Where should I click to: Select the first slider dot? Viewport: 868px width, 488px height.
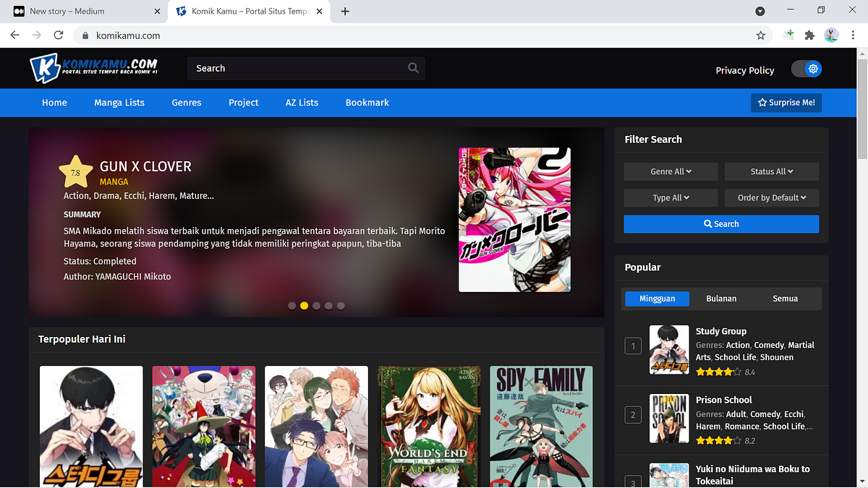[292, 306]
